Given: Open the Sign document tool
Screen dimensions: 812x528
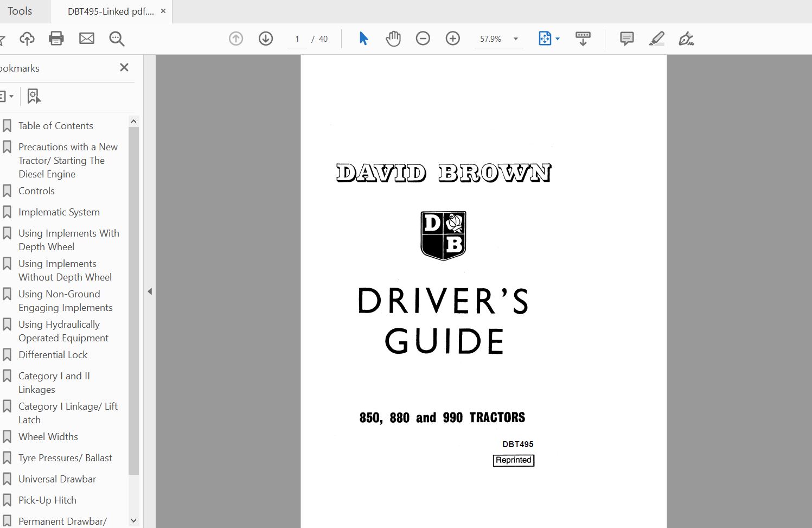Looking at the screenshot, I should click(686, 39).
